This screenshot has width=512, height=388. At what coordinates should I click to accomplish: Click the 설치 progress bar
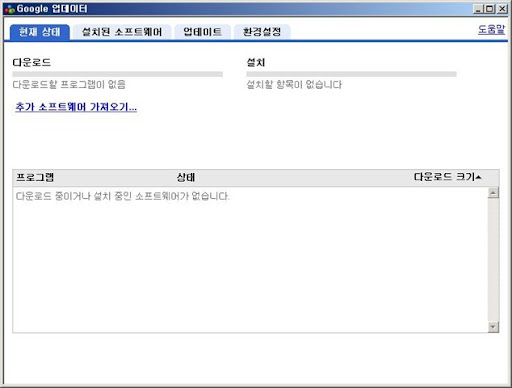click(351, 74)
